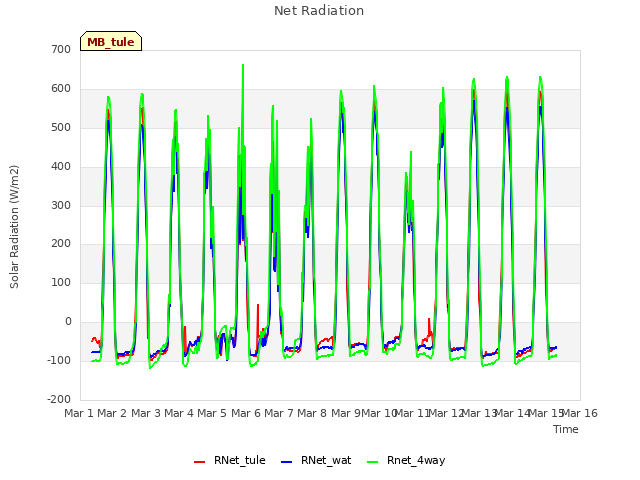Screen dimensions: 640x480
Task: Click the Mar 10 x-axis label
Action: 379,413
